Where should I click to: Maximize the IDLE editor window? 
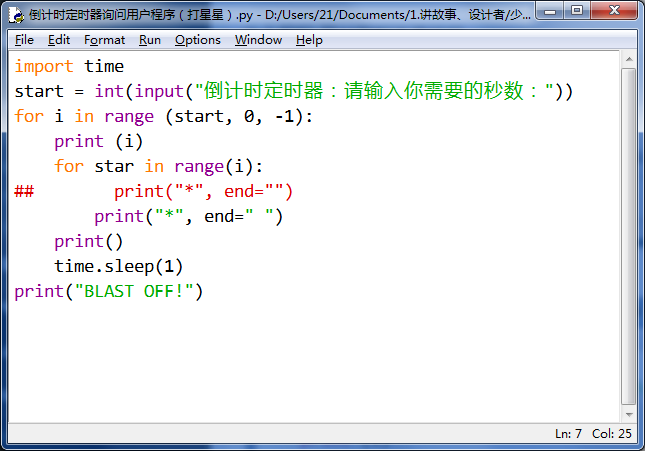pyautogui.click(x=577, y=11)
